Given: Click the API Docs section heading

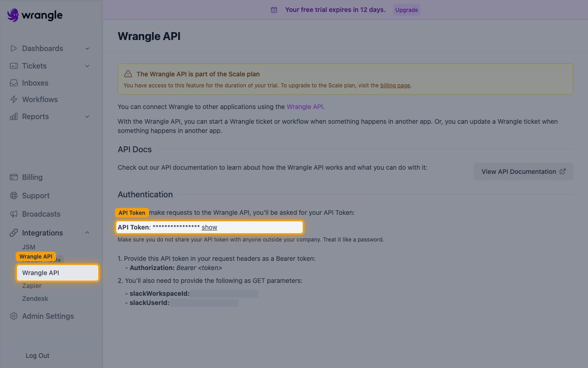Looking at the screenshot, I should [x=135, y=149].
